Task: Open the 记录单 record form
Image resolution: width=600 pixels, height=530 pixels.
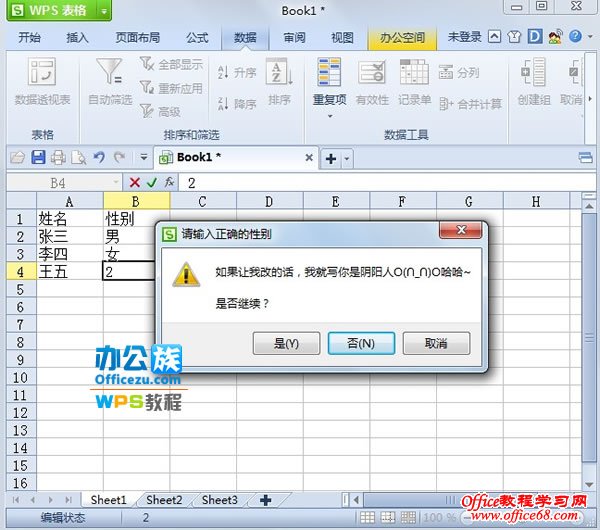Action: (414, 82)
